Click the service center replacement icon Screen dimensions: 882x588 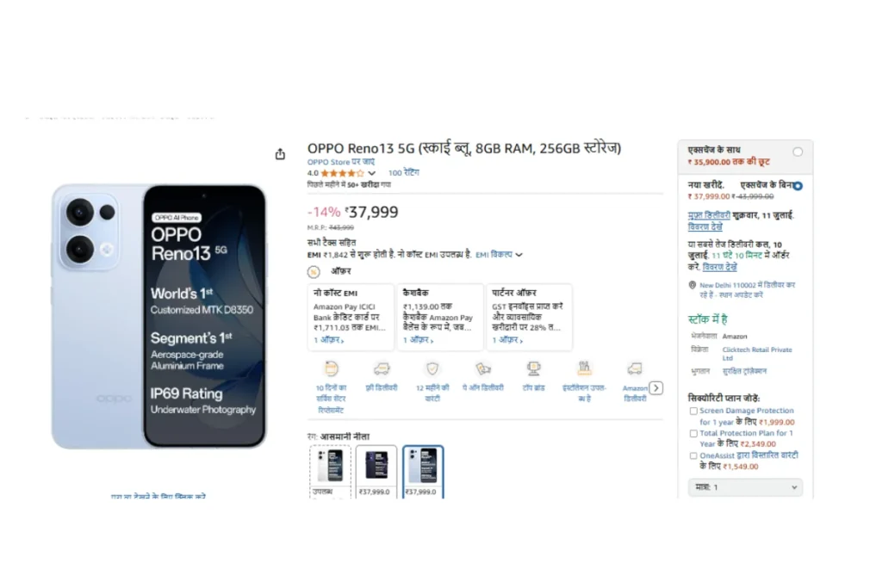pyautogui.click(x=331, y=368)
